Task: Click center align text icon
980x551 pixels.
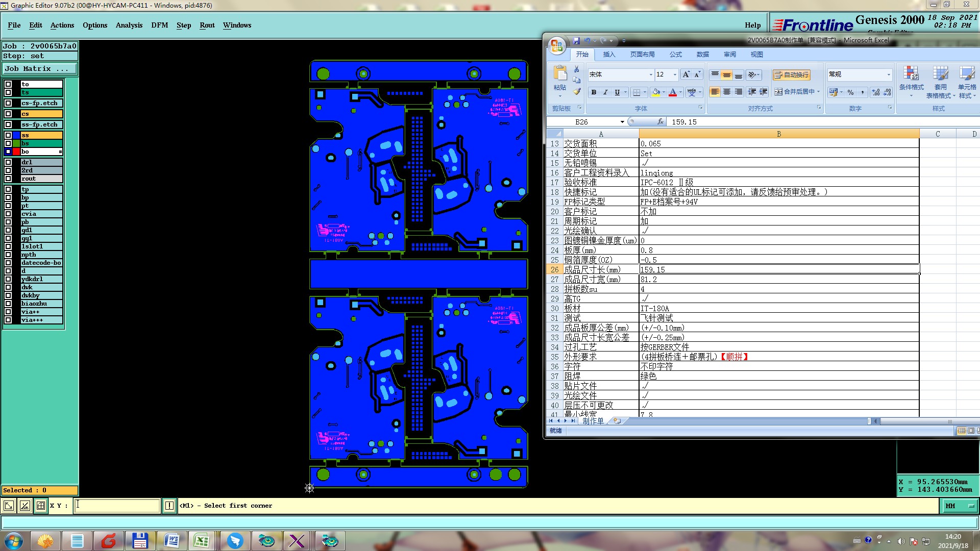Action: click(726, 92)
